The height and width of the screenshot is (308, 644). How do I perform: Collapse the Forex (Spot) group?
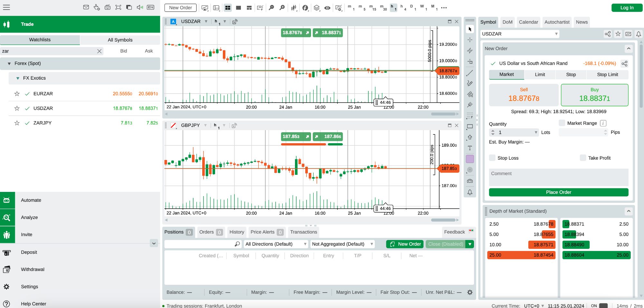[x=9, y=64]
